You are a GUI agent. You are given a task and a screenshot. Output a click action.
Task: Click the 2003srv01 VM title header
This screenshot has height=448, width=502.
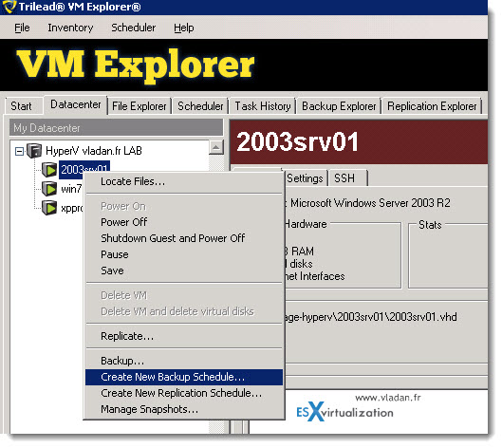click(359, 142)
